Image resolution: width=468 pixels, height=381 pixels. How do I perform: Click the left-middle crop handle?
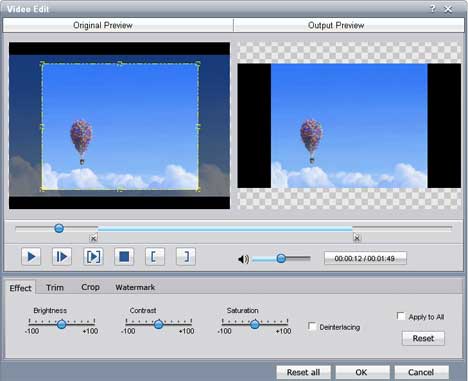pos(42,126)
